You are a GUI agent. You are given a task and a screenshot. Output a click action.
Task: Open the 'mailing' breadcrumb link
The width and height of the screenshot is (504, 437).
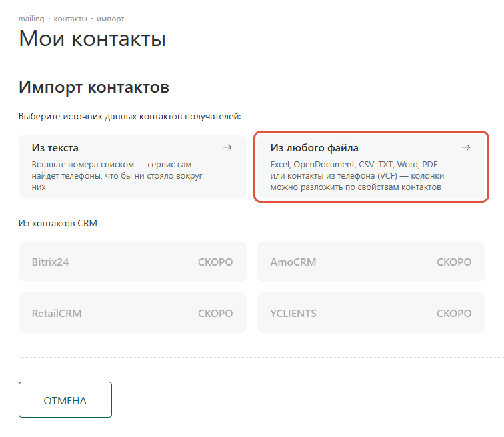click(x=31, y=19)
